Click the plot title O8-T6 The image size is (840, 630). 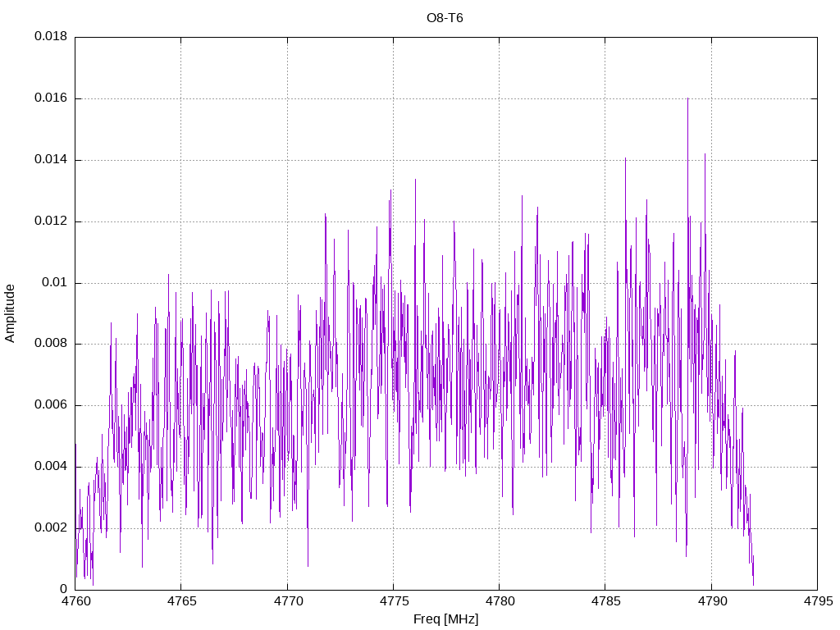(x=445, y=18)
